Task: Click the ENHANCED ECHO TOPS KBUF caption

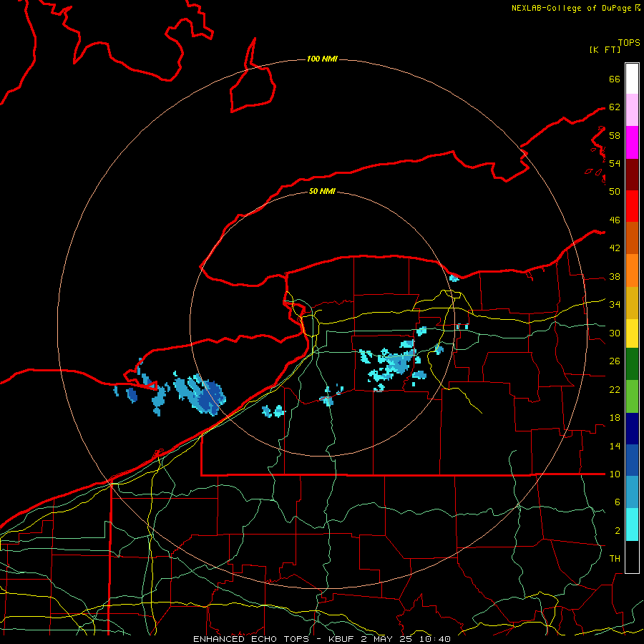Action: point(322,639)
